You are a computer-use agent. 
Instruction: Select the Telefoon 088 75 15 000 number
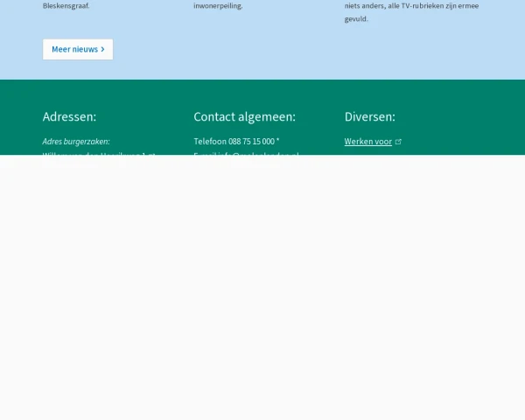tap(234, 141)
